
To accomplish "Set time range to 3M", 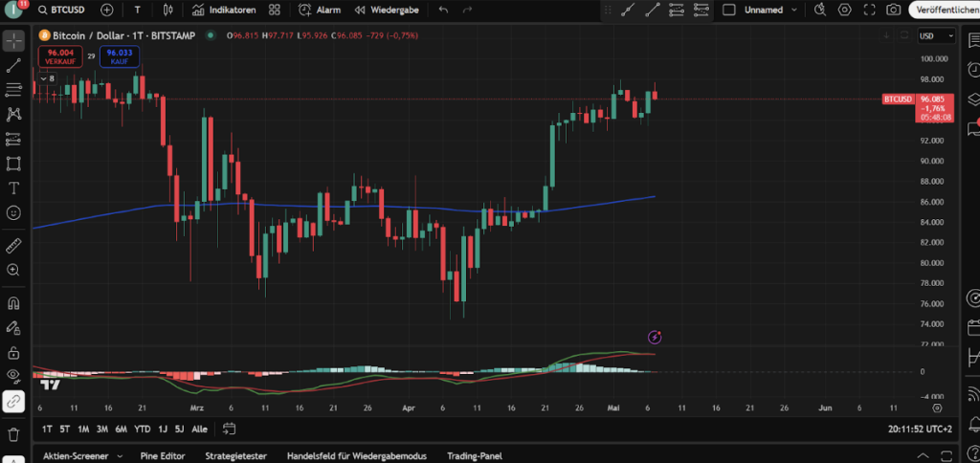I will (101, 430).
